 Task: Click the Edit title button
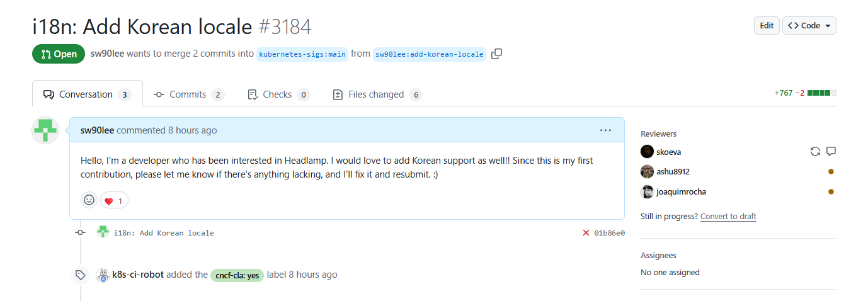tap(767, 26)
